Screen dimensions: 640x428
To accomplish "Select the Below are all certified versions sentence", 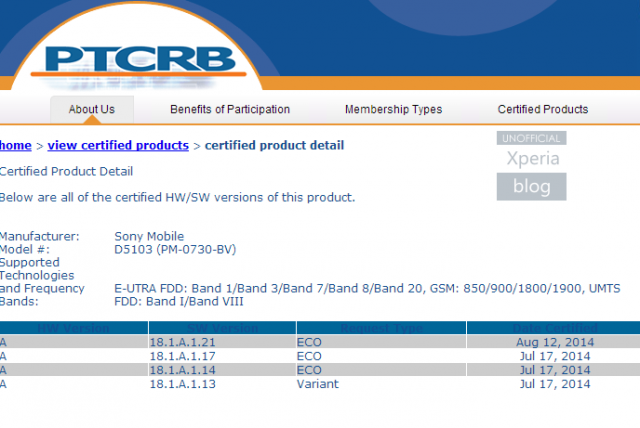I will [177, 197].
